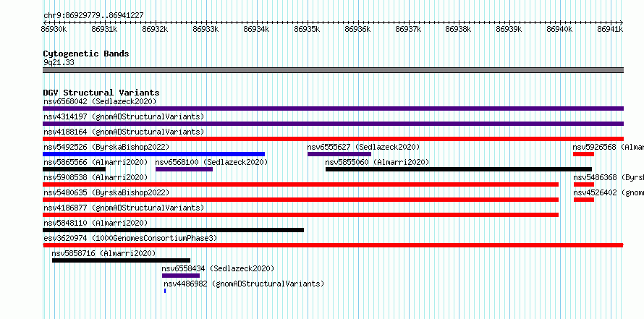This screenshot has height=319, width=644.
Task: Click the 86940k ruler label
Action: (x=560, y=29)
